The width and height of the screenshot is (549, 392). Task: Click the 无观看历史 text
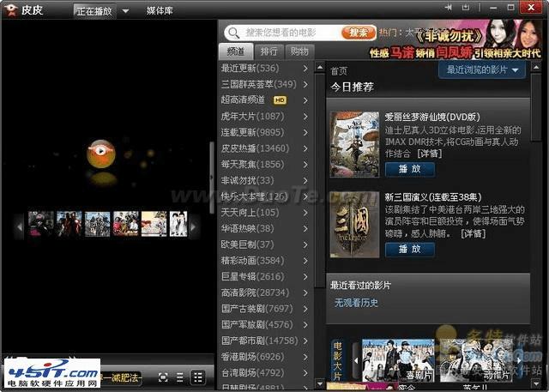[356, 303]
